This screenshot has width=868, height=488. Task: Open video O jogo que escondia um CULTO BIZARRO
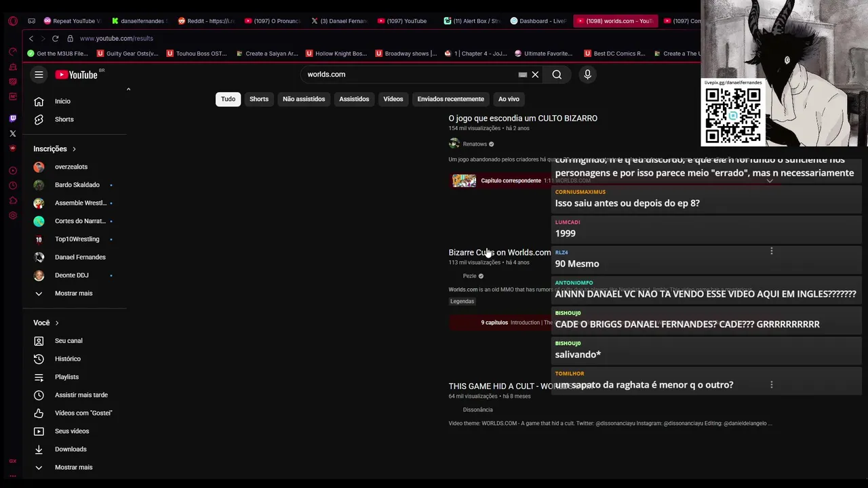point(523,119)
